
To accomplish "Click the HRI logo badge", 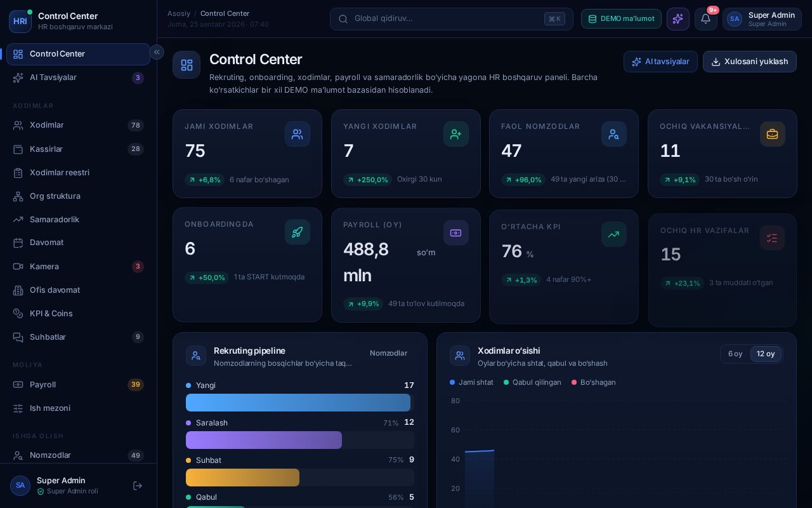I will (x=20, y=21).
